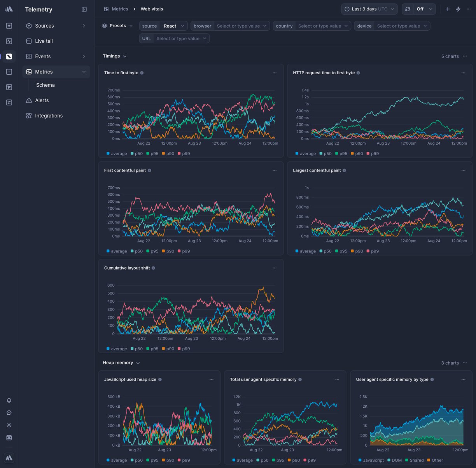Screen dimensions: 476x468
Task: Open the Last 3 days time range dropdown
Action: click(369, 9)
